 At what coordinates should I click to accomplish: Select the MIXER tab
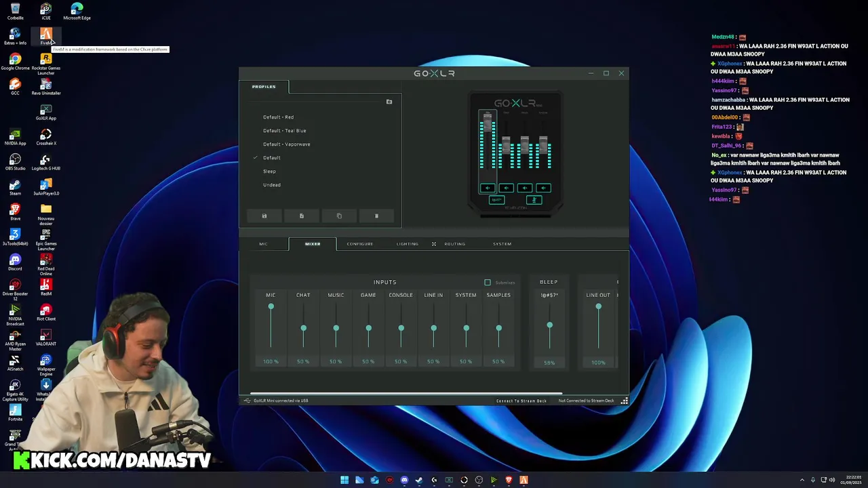tap(313, 244)
